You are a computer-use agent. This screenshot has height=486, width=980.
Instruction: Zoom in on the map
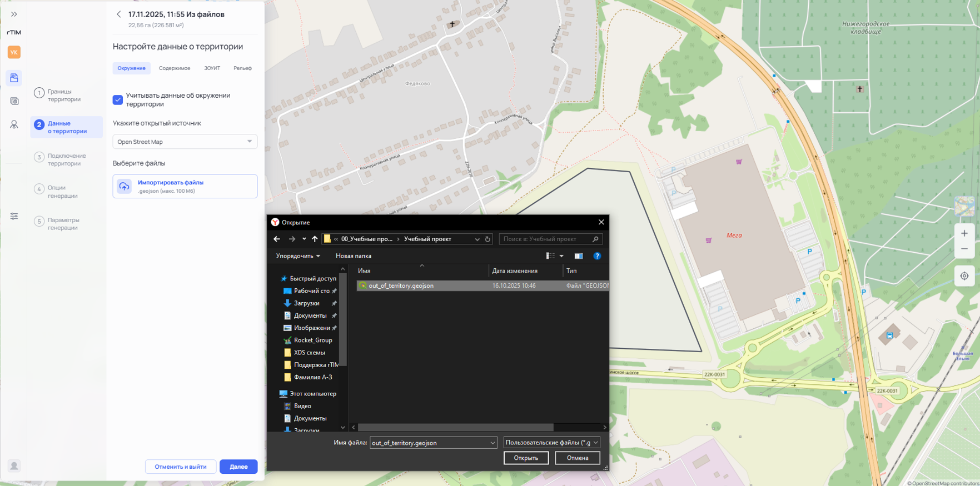point(964,233)
